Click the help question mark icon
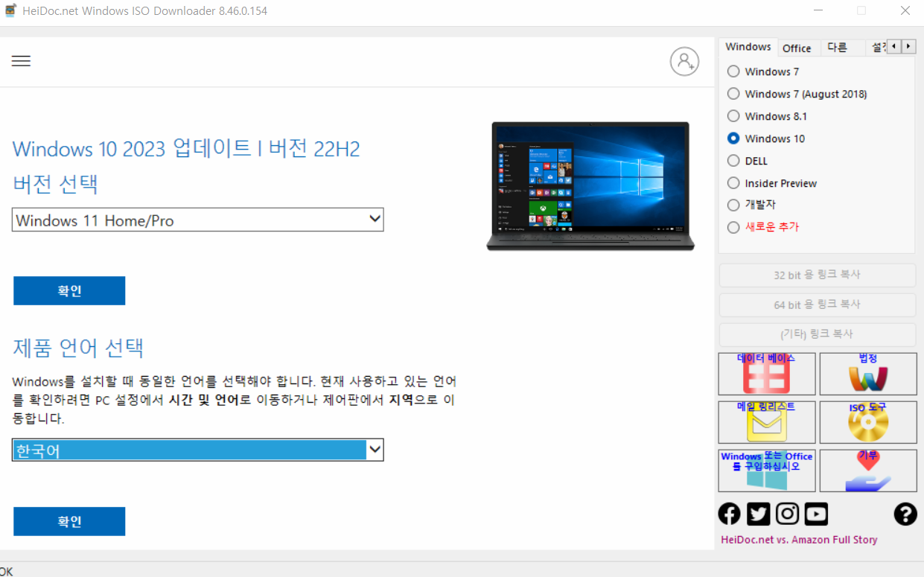 (x=905, y=514)
